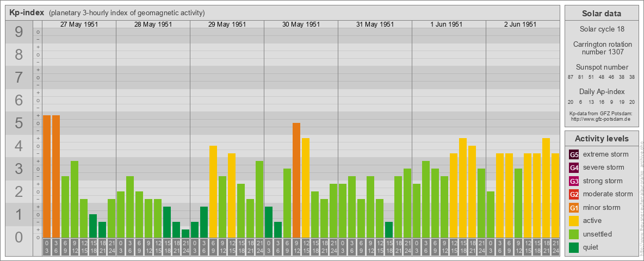This screenshot has width=644, height=261.
Task: Click the large 7 on Kp scale
Action: (18, 78)
